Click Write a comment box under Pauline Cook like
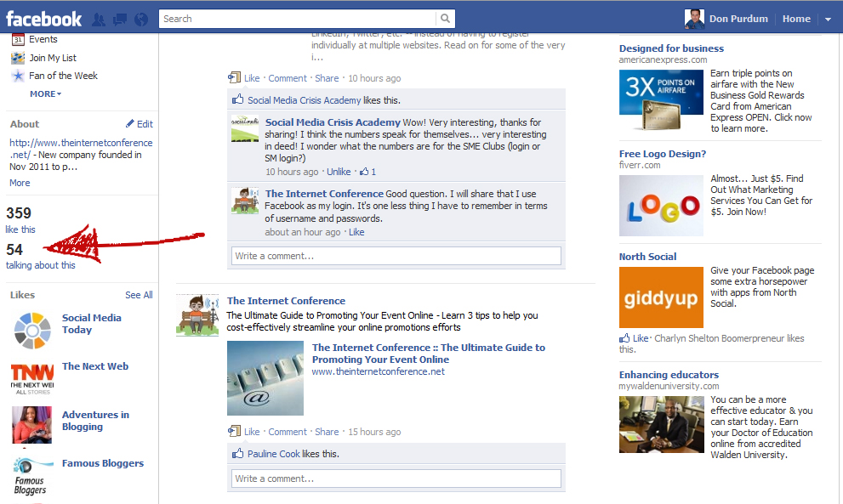843x504 pixels. tap(396, 479)
